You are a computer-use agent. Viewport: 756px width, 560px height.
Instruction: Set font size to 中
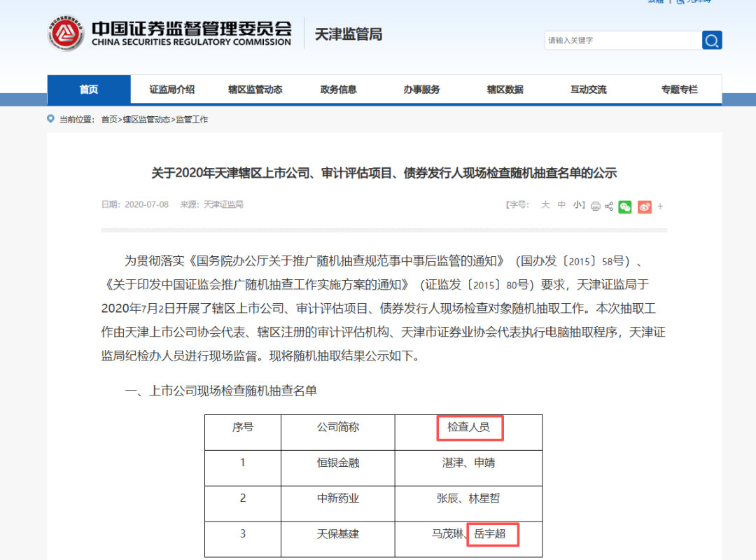561,204
